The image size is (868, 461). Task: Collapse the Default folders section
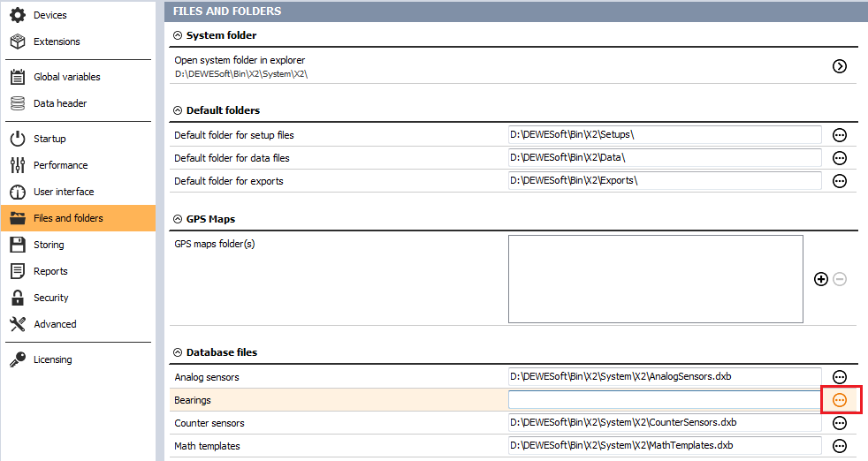[178, 110]
